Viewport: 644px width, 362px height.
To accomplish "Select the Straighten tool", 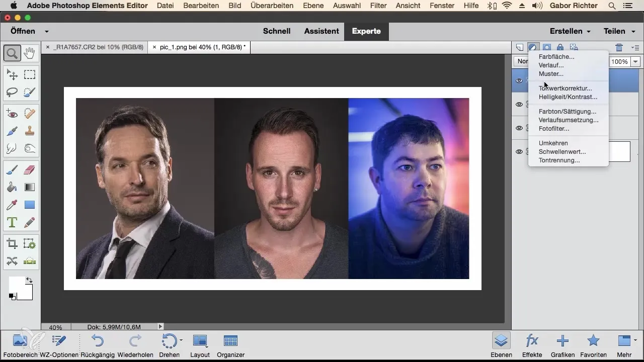I will pos(30,260).
